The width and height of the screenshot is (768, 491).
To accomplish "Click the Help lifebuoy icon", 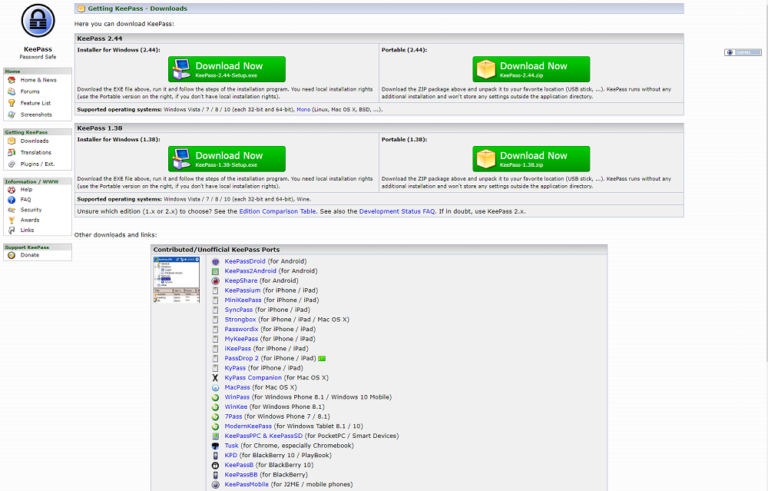I will point(11,190).
